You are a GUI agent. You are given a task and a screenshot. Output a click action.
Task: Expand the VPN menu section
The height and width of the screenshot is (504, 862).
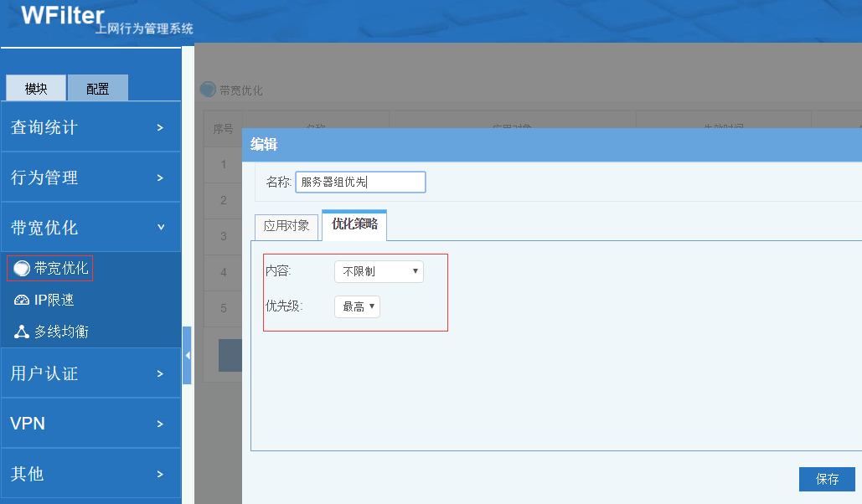coord(90,424)
